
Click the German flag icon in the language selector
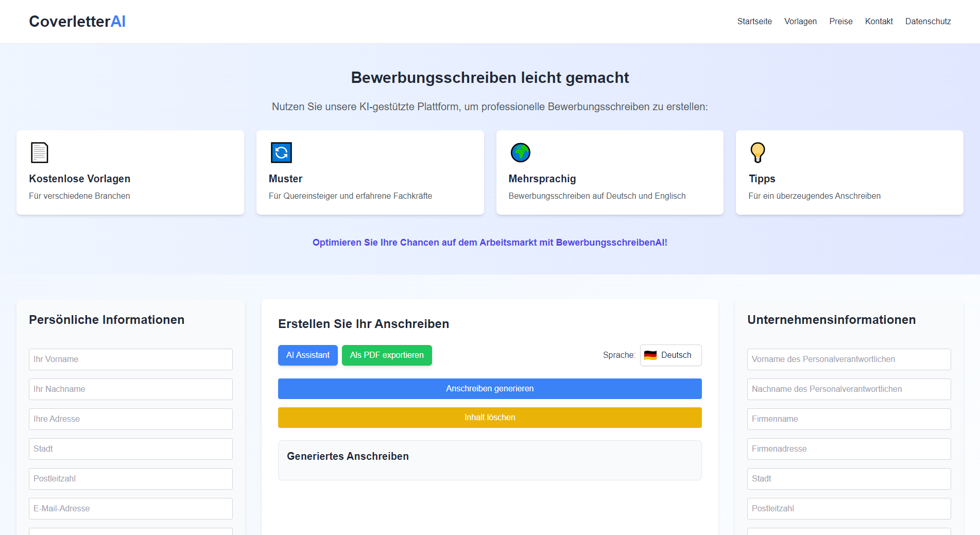[650, 355]
